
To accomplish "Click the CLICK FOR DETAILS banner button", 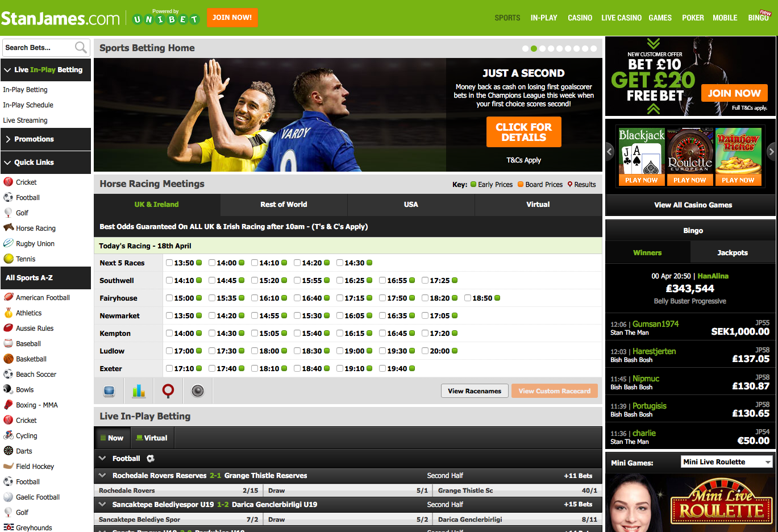I will tap(524, 132).
